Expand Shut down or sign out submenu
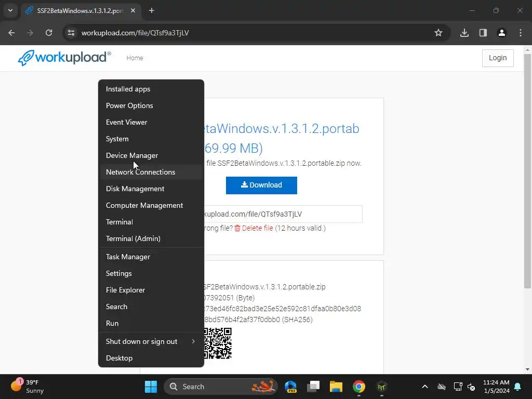532x399 pixels. point(151,342)
